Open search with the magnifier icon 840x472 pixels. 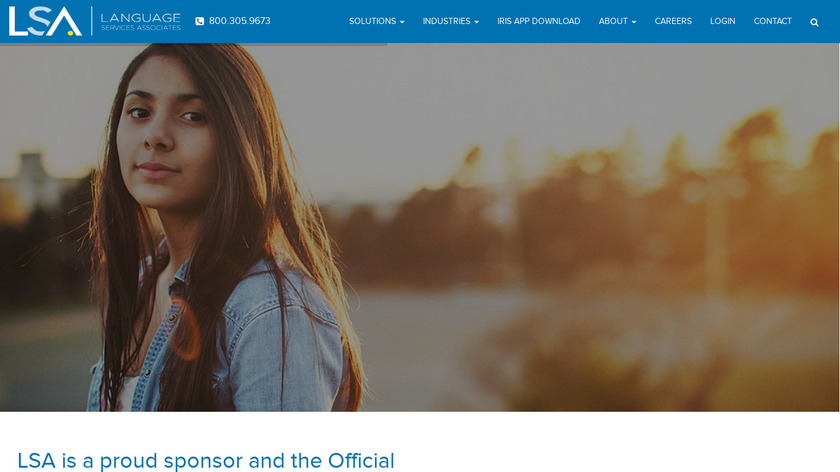814,22
